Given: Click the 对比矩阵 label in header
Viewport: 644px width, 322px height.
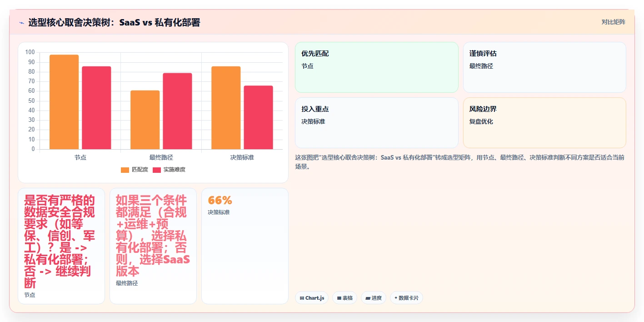Looking at the screenshot, I should (x=613, y=22).
